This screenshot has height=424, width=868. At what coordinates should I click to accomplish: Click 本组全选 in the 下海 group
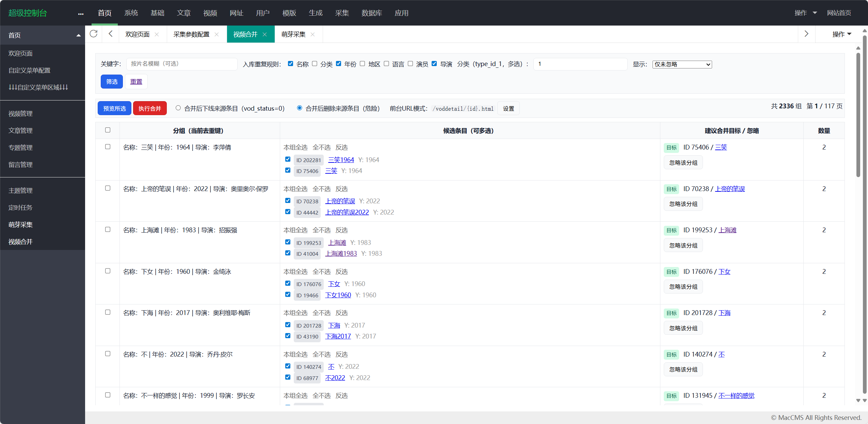[295, 313]
